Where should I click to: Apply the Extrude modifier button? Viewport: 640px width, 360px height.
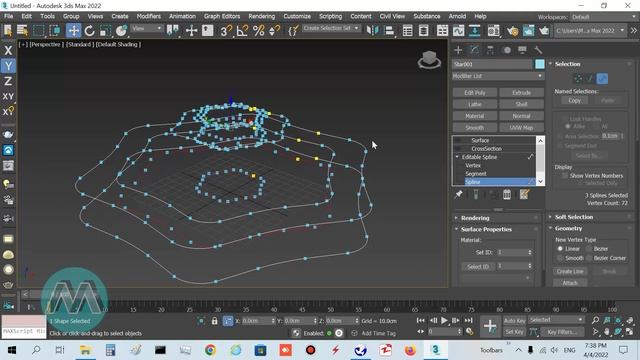tap(521, 93)
